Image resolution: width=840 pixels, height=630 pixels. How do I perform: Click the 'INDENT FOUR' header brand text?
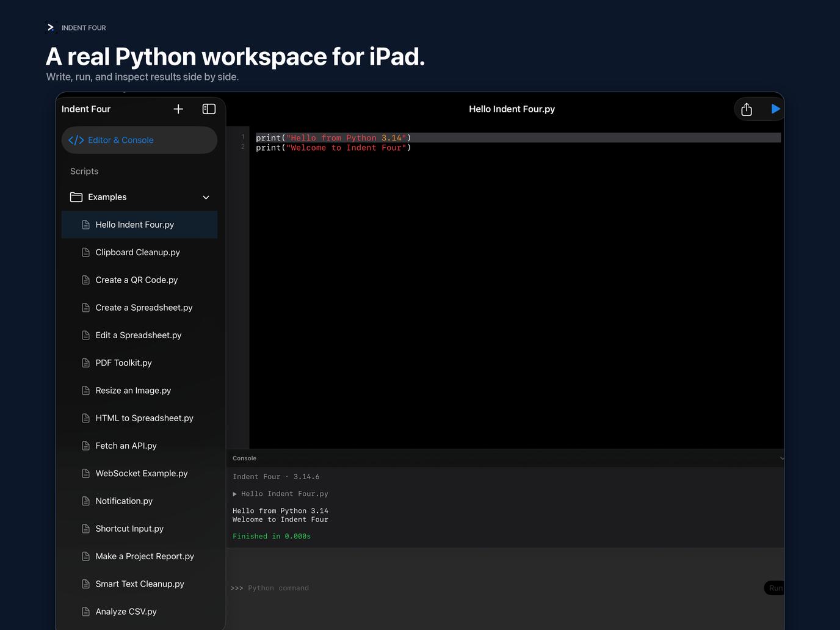(84, 28)
